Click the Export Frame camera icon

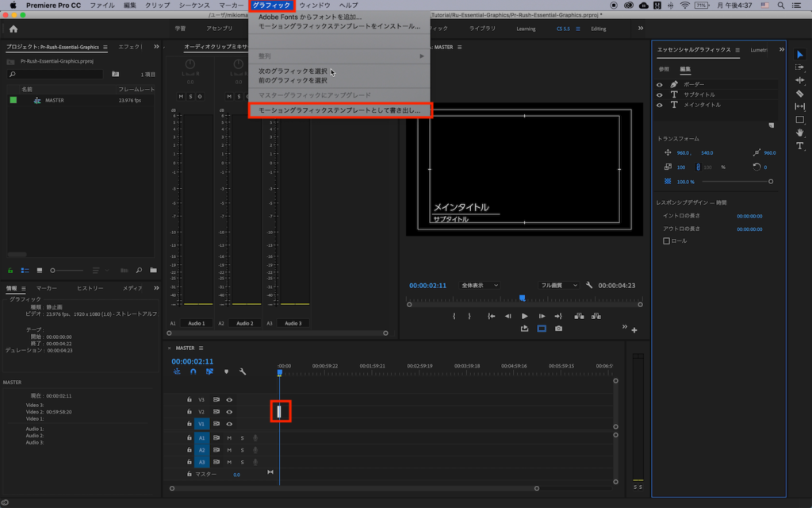pyautogui.click(x=559, y=329)
